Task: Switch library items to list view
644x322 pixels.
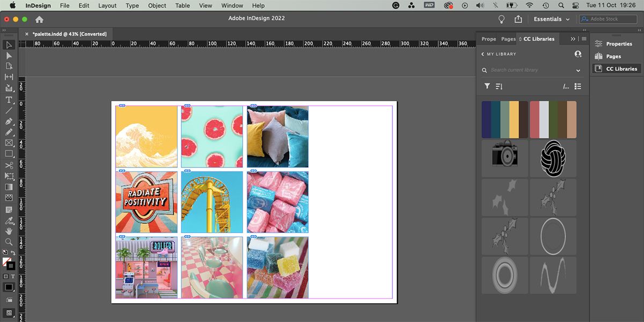Action: coord(577,86)
